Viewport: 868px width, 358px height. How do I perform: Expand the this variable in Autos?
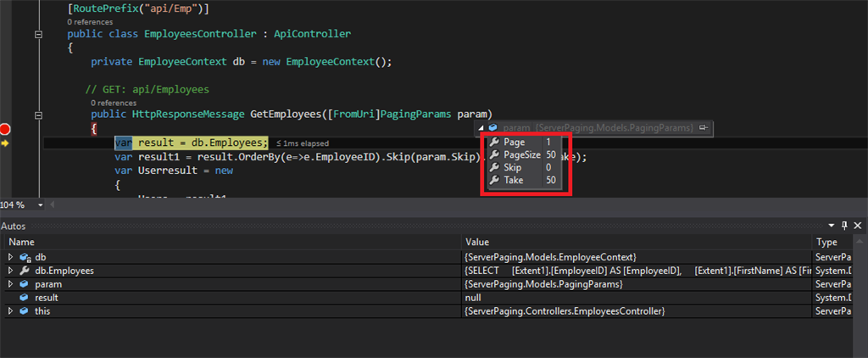pos(10,311)
